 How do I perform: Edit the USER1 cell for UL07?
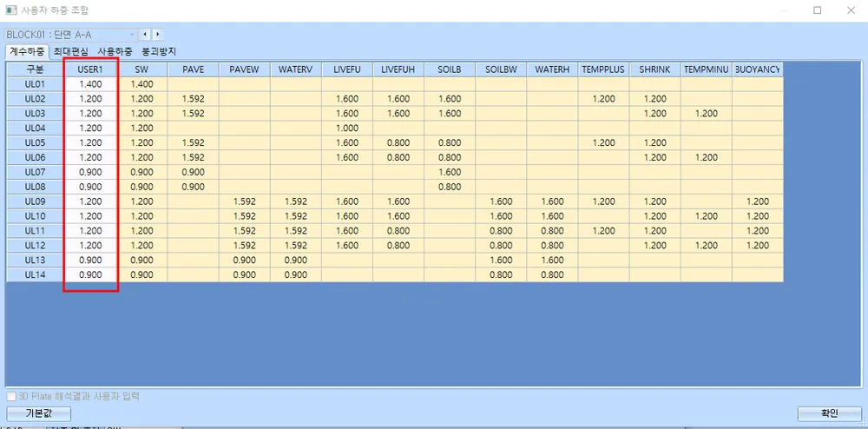pyautogui.click(x=91, y=172)
